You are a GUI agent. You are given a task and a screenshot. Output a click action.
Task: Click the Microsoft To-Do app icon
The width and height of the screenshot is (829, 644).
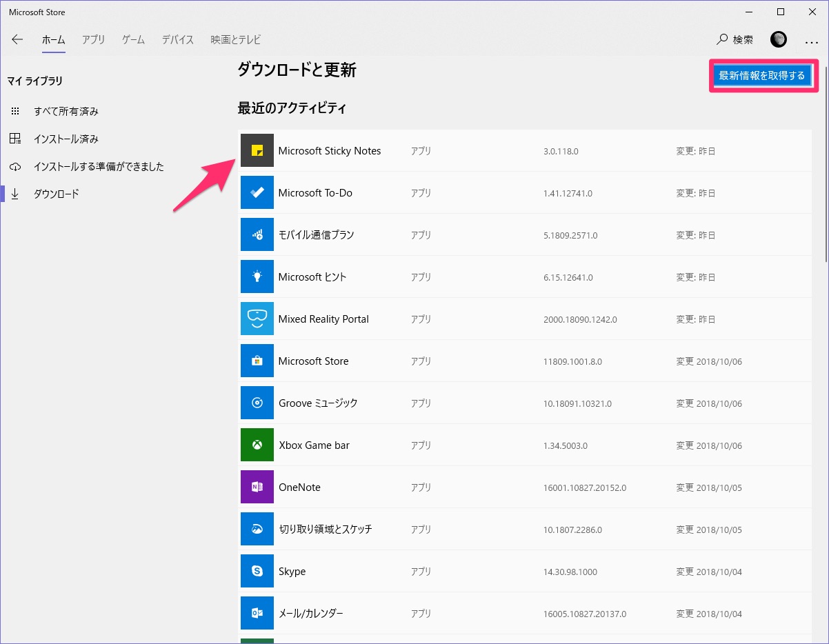pos(257,192)
